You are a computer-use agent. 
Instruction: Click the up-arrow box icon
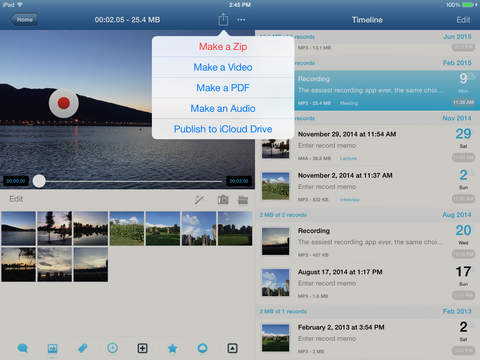[x=232, y=348]
